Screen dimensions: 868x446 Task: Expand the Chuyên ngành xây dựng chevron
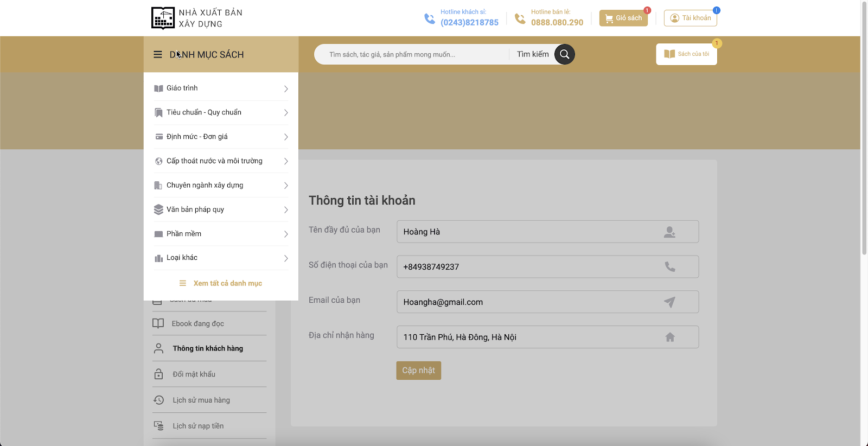(x=286, y=186)
